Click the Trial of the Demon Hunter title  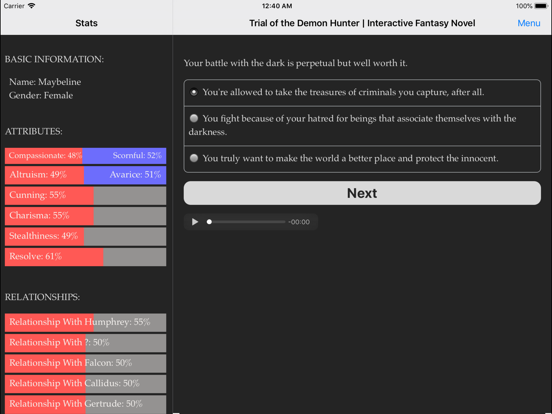pos(362,23)
